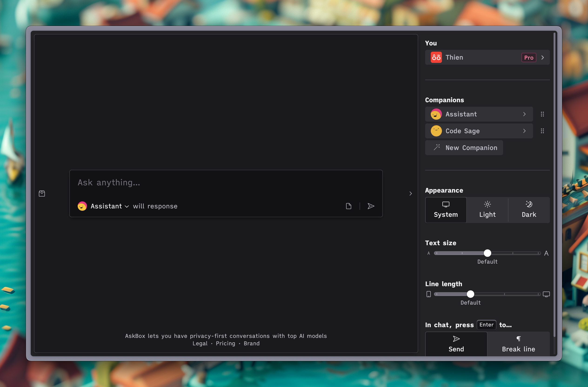Open the Pricing link
The image size is (588, 387).
coord(225,343)
